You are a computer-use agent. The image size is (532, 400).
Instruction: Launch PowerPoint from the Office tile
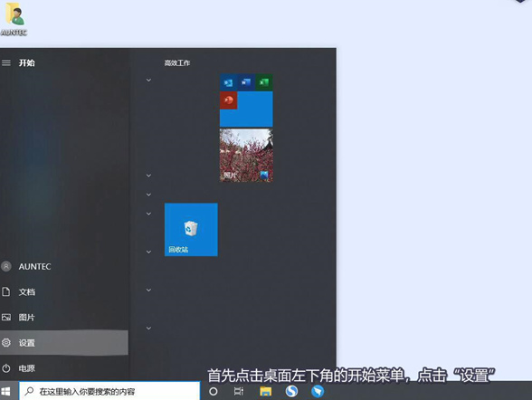pyautogui.click(x=228, y=100)
